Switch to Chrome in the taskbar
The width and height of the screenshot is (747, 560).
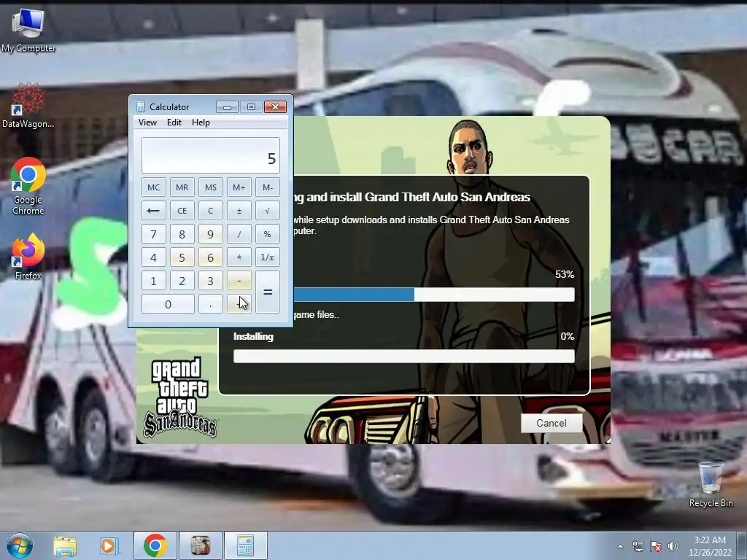155,545
